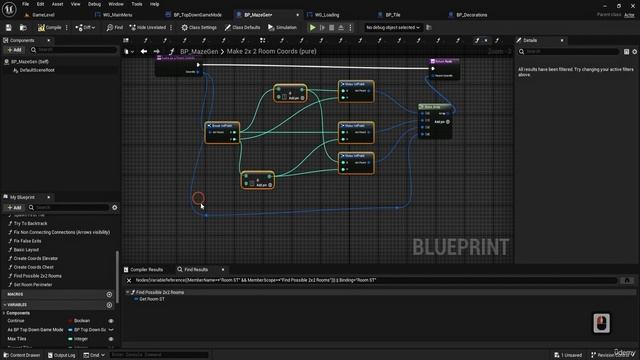Toggle visibility eye for Continue variable
Screen dimensions: 640x360
(x=111, y=321)
